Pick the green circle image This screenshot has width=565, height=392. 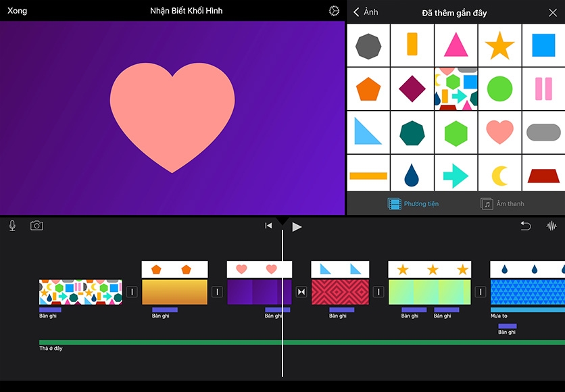[499, 89]
